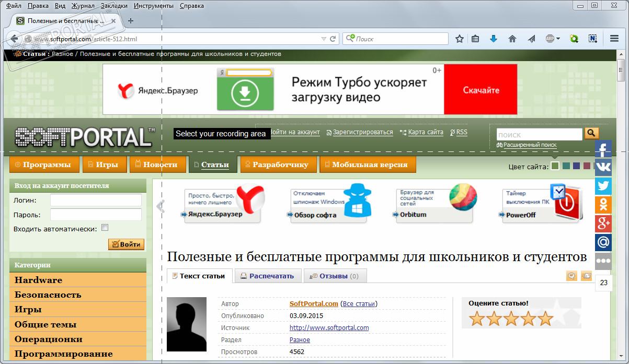Open the Firefox hamburger menu
629x364 pixels.
(x=614, y=39)
